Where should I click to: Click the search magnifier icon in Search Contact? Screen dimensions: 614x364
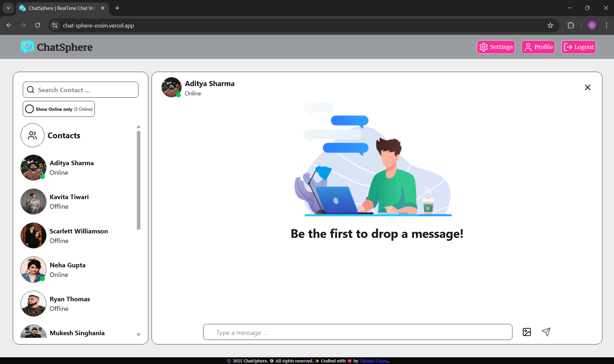(30, 90)
